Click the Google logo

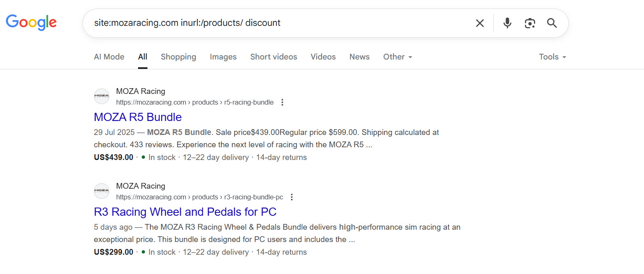[31, 23]
